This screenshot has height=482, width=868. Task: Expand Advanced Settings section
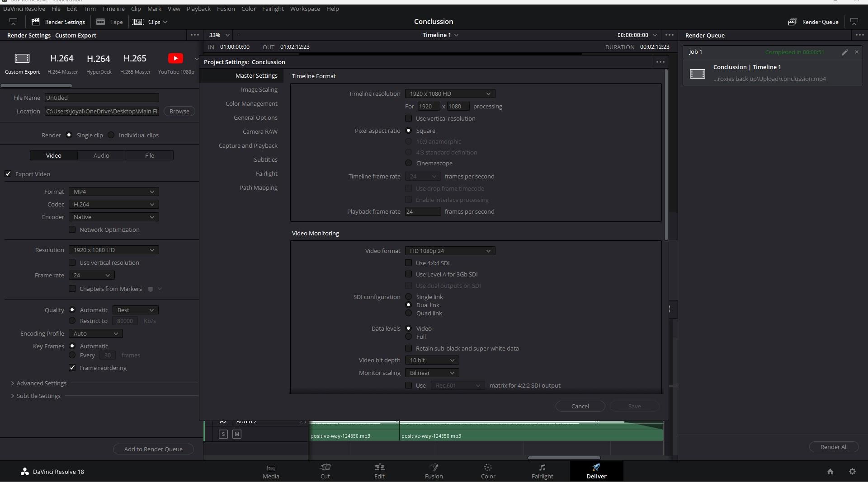pos(38,383)
